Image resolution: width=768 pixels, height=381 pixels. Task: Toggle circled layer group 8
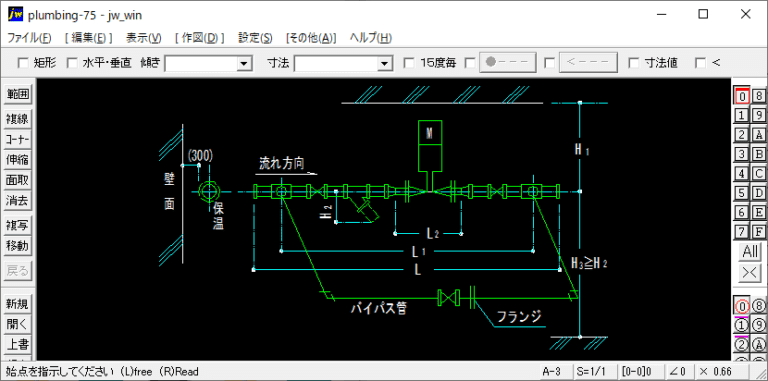pyautogui.click(x=759, y=306)
